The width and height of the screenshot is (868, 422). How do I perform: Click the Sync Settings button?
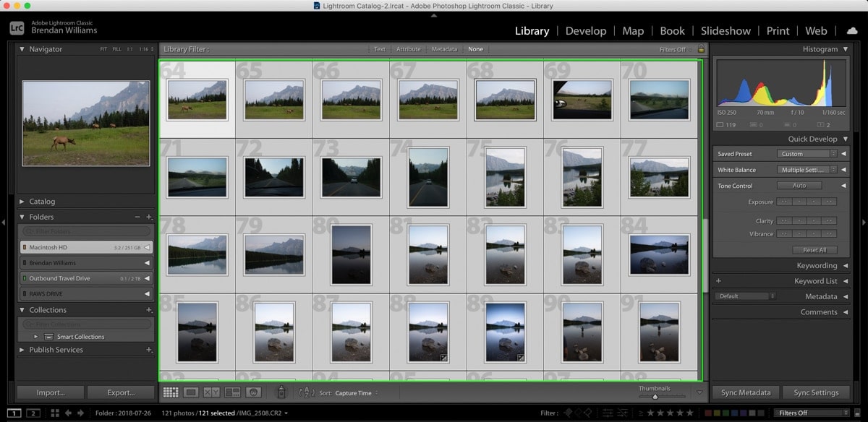point(816,392)
